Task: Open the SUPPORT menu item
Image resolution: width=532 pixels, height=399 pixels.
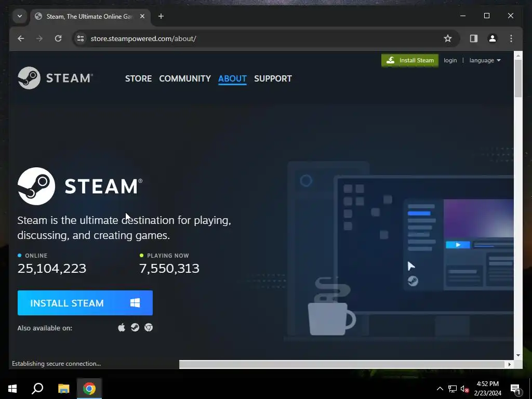Action: pos(273,79)
